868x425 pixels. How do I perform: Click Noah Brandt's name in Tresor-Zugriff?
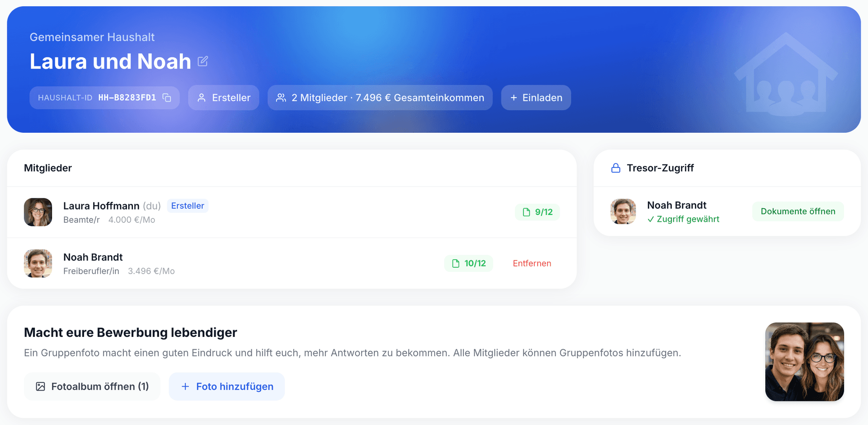pyautogui.click(x=677, y=205)
